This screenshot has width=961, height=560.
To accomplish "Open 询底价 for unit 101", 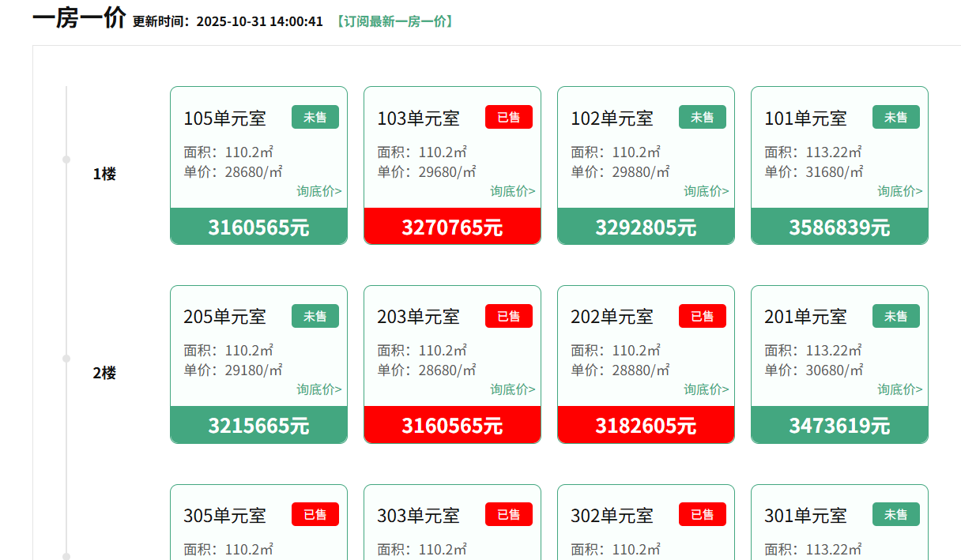I will pos(900,191).
